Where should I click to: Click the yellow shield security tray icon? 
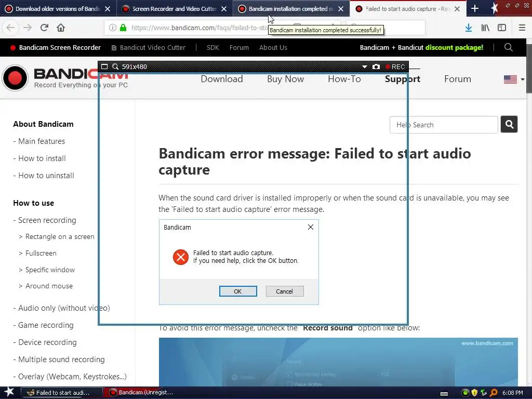click(x=475, y=393)
